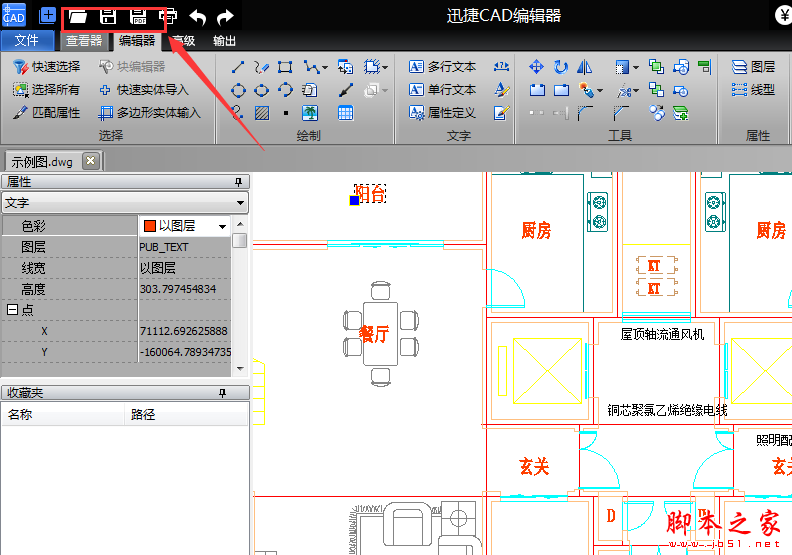
Task: Click the dimension measure icon in text group
Action: 501,67
